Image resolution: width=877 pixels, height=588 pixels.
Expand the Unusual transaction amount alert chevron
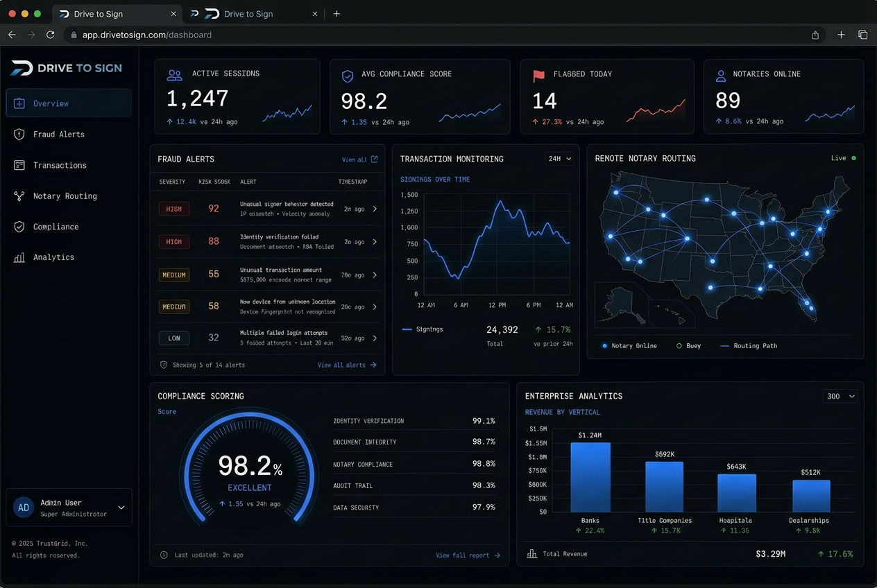pos(375,275)
